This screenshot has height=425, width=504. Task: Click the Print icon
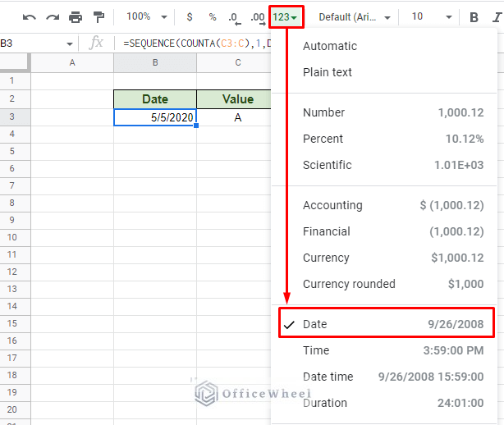click(76, 17)
